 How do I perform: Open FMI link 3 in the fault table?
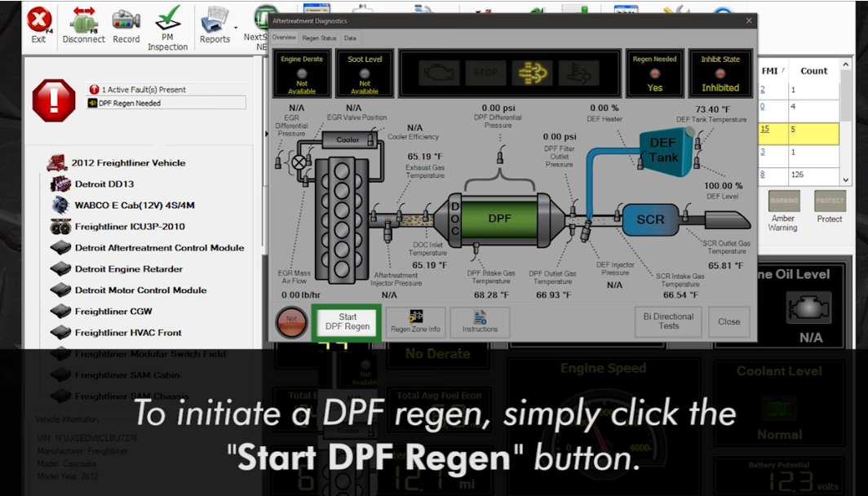[762, 152]
